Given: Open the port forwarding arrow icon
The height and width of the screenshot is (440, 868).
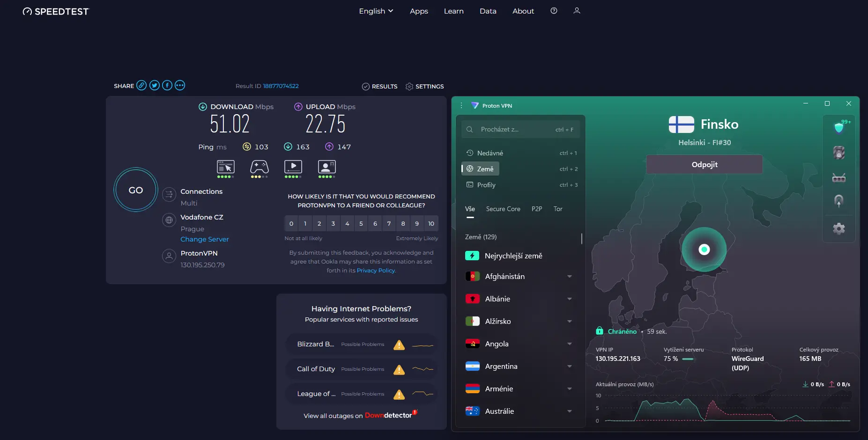Looking at the screenshot, I should coord(838,200).
